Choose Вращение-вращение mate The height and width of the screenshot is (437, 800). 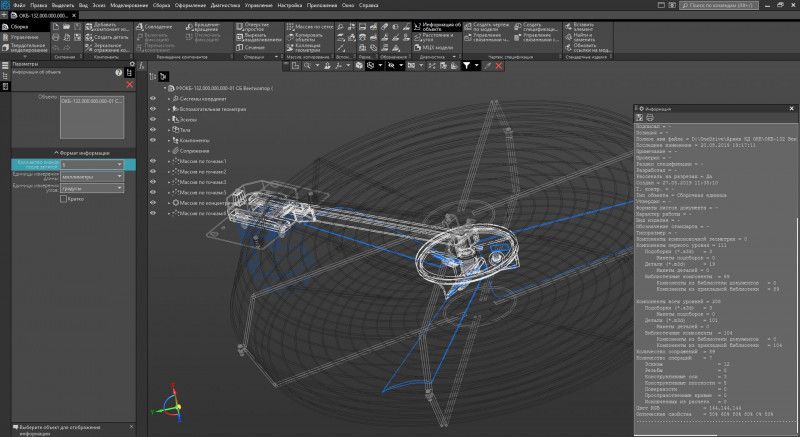pyautogui.click(x=203, y=27)
